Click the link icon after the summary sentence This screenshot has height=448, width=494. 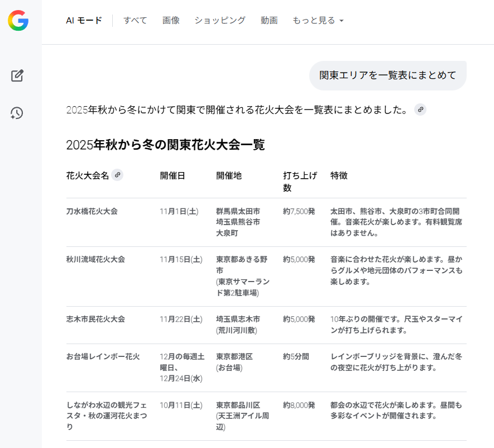[x=420, y=109]
